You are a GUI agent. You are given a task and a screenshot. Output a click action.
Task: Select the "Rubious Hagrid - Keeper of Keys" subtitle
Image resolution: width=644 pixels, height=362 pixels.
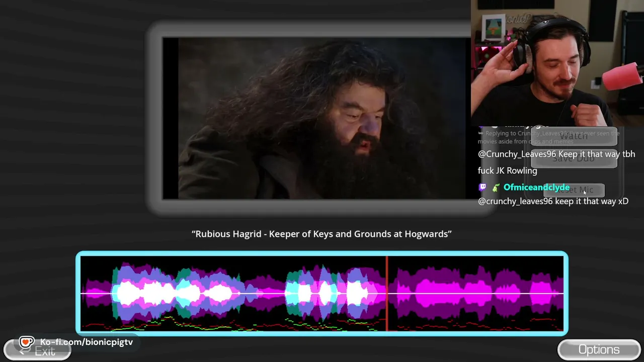click(x=321, y=234)
